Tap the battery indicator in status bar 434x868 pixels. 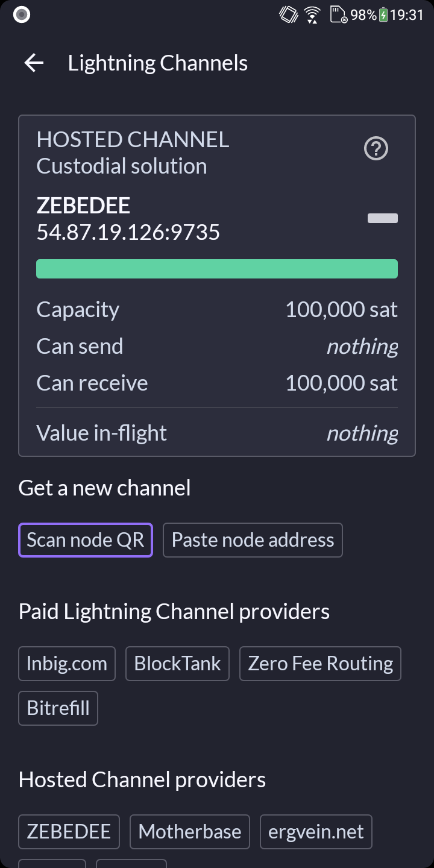(383, 15)
